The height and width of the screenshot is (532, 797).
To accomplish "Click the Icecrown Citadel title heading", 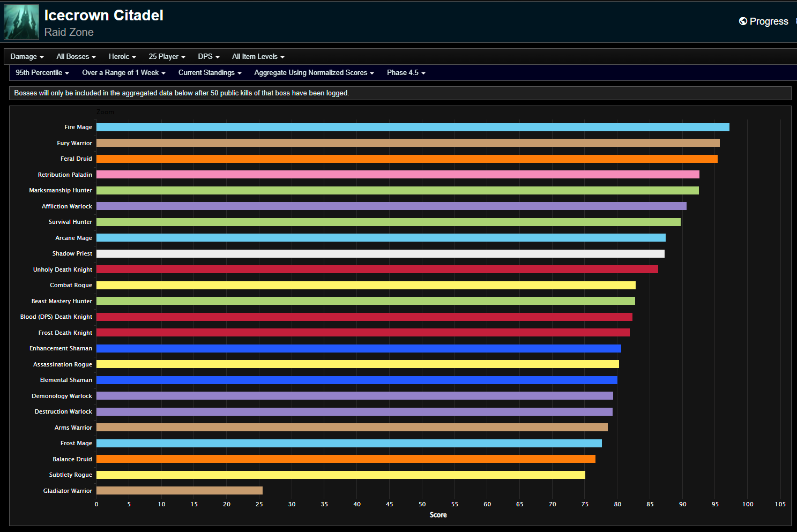I will [x=103, y=15].
